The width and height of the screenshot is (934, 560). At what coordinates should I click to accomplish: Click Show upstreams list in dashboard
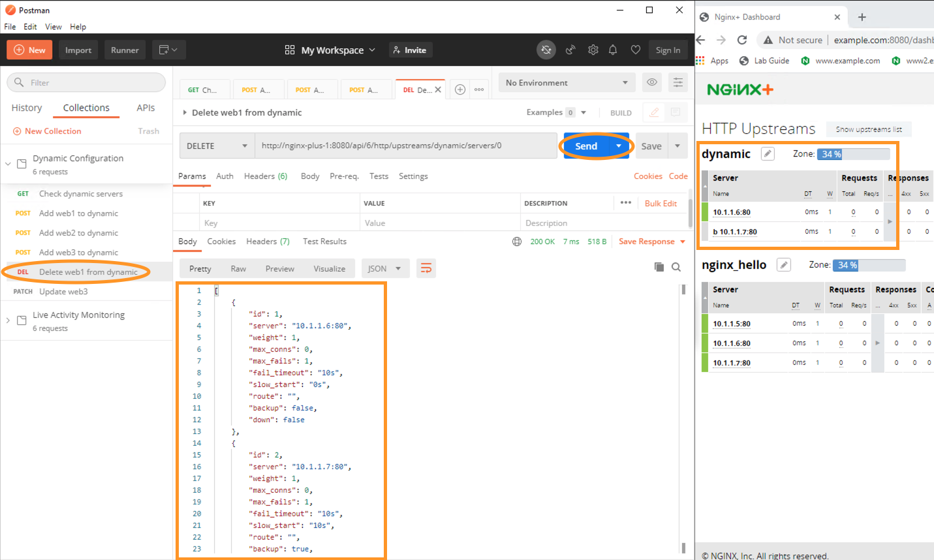coord(869,129)
